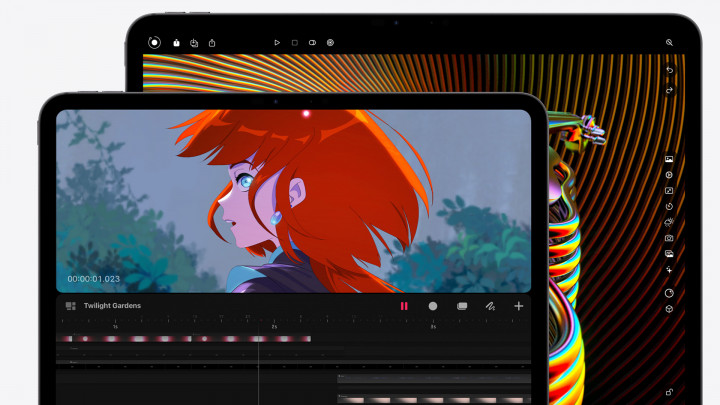Image resolution: width=720 pixels, height=405 pixels.
Task: Click the pink keyframe strip in the timeline
Action: (x=185, y=339)
